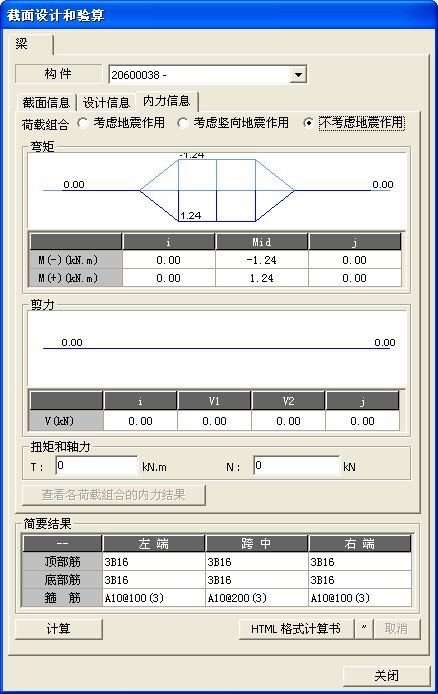Click the Mid M(-) cell -1.24
438x694 pixels.
click(x=261, y=260)
